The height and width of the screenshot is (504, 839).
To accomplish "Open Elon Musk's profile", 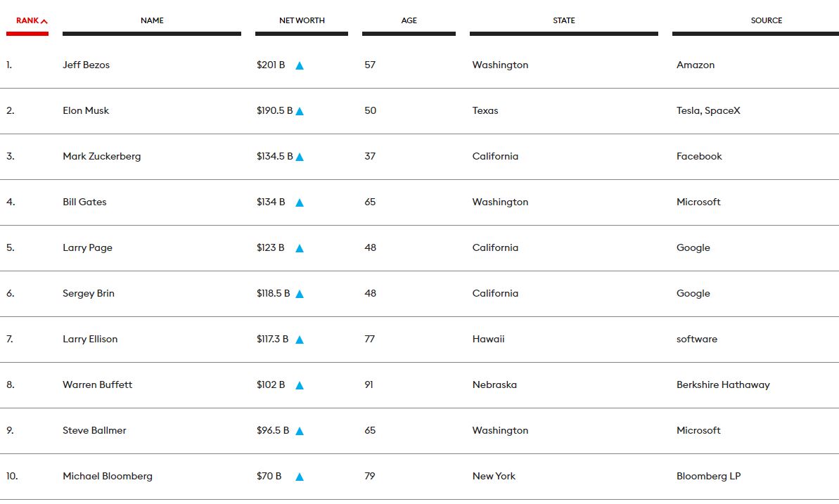I will click(86, 111).
